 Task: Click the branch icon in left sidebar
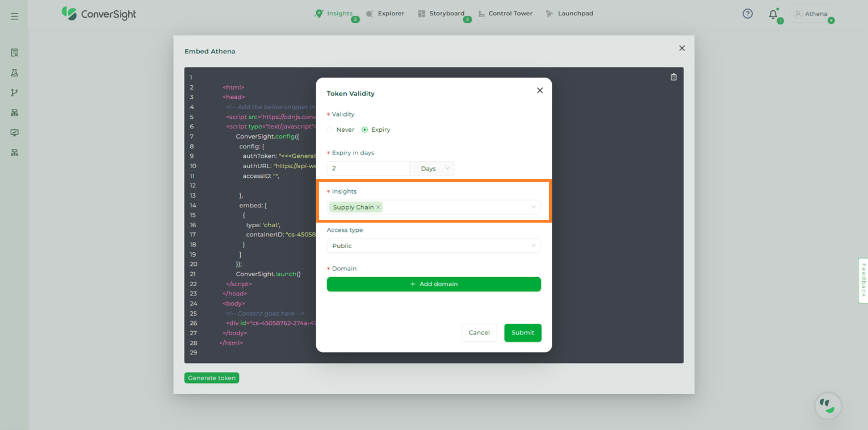point(14,93)
